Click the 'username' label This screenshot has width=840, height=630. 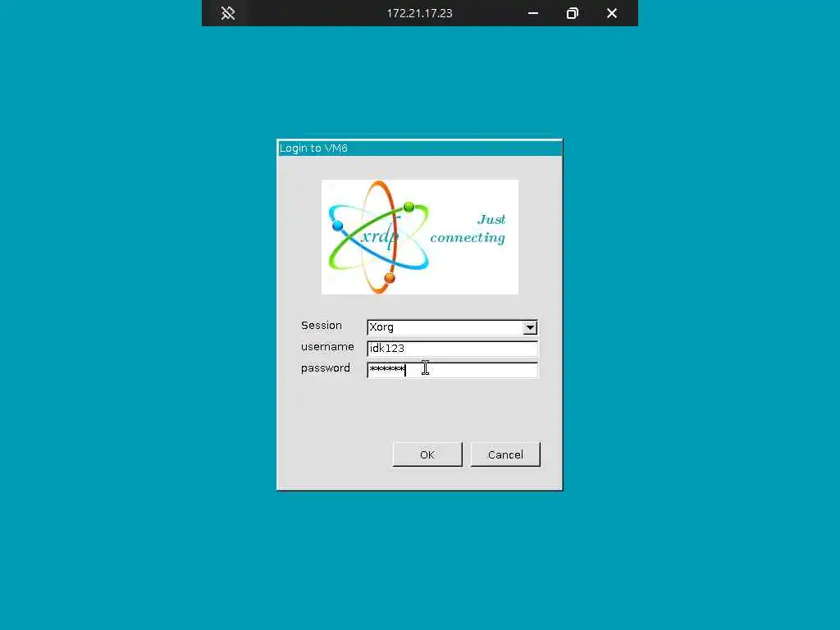click(x=327, y=347)
